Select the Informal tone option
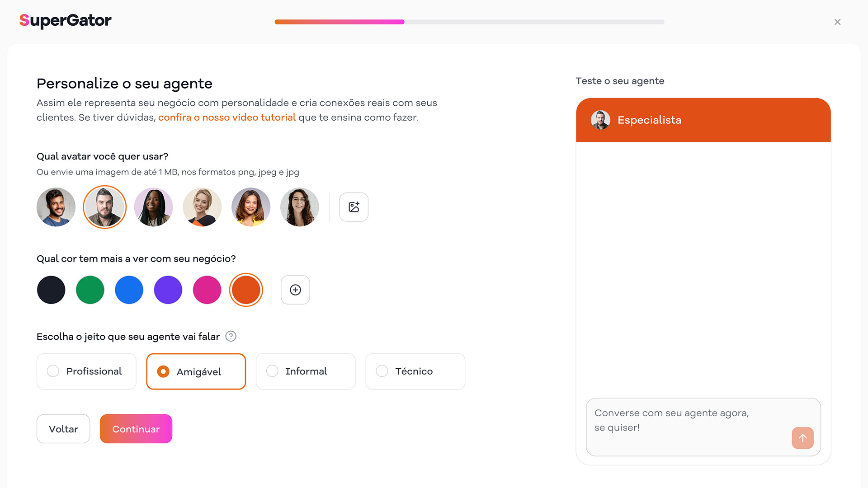The width and height of the screenshot is (868, 488). point(306,371)
